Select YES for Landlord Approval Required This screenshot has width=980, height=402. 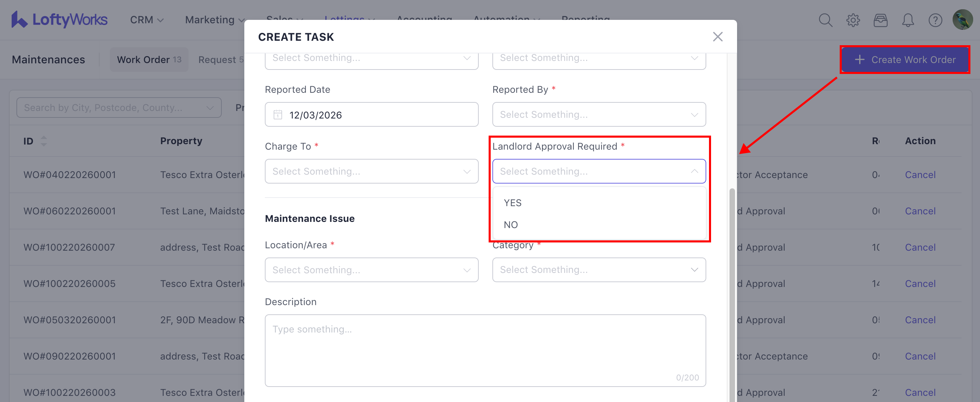(x=513, y=203)
